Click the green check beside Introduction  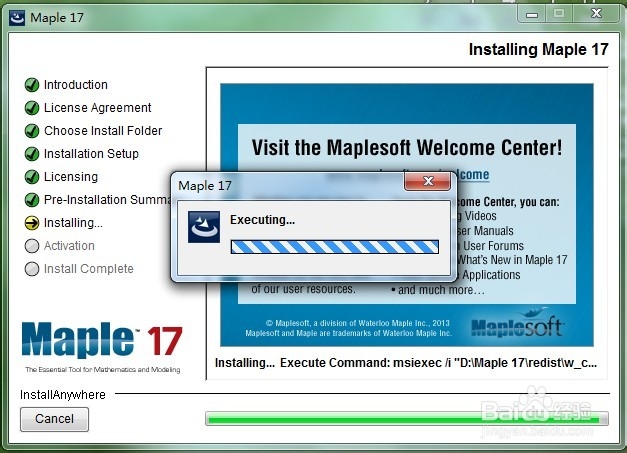(x=32, y=85)
